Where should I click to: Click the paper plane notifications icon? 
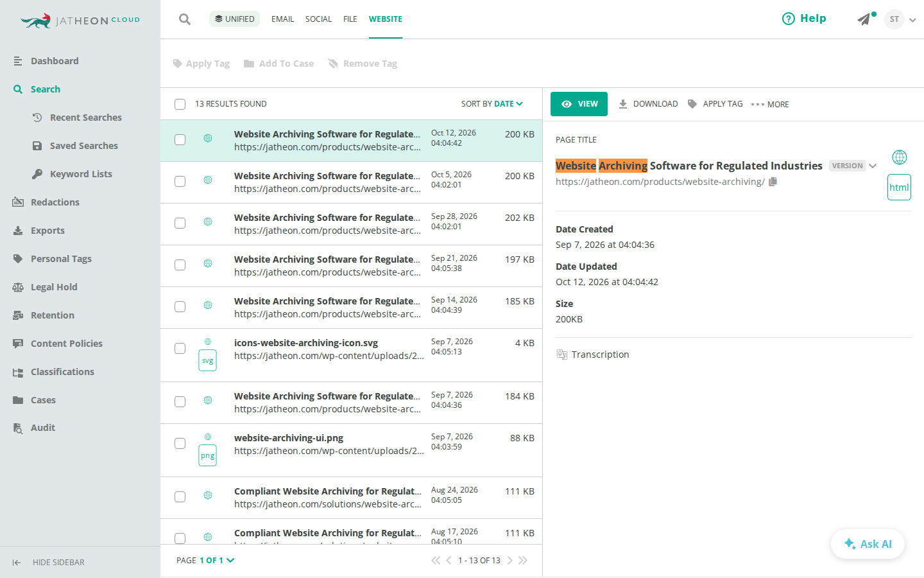(865, 19)
